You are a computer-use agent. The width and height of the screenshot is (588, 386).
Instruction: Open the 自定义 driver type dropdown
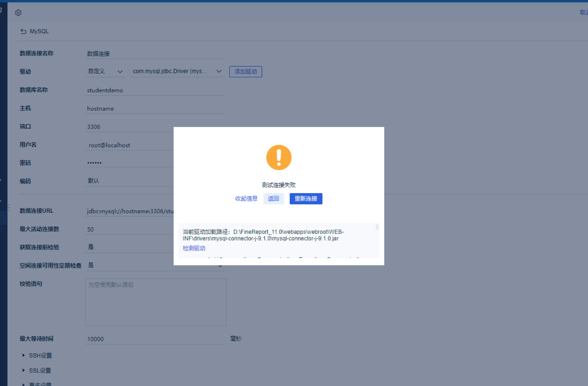pyautogui.click(x=105, y=71)
